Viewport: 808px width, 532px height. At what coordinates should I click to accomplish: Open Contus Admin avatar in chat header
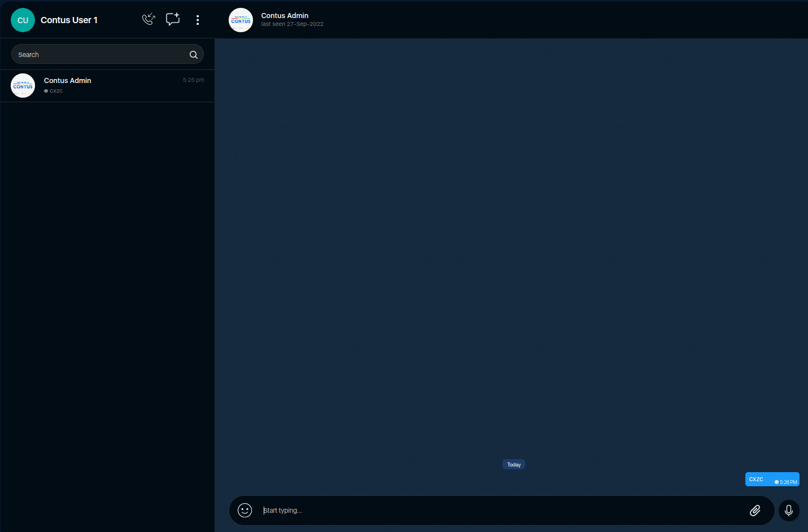(241, 20)
